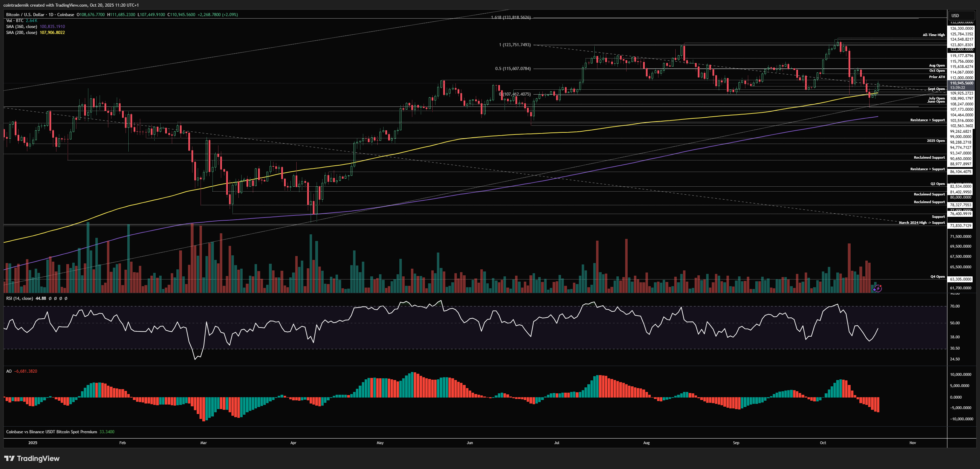
Task: Click the March 2024 High -> Support label
Action: (921, 223)
